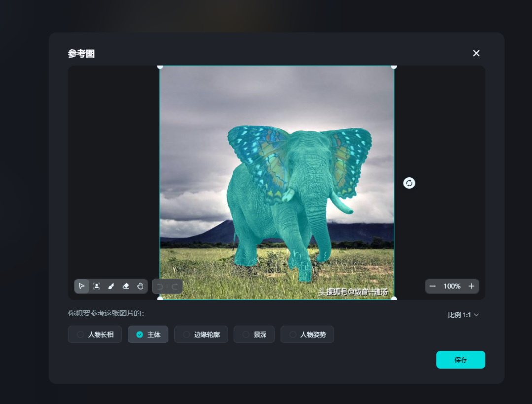Click the refresh/reset icon beside the image
Image resolution: width=532 pixels, height=404 pixels.
(x=409, y=183)
